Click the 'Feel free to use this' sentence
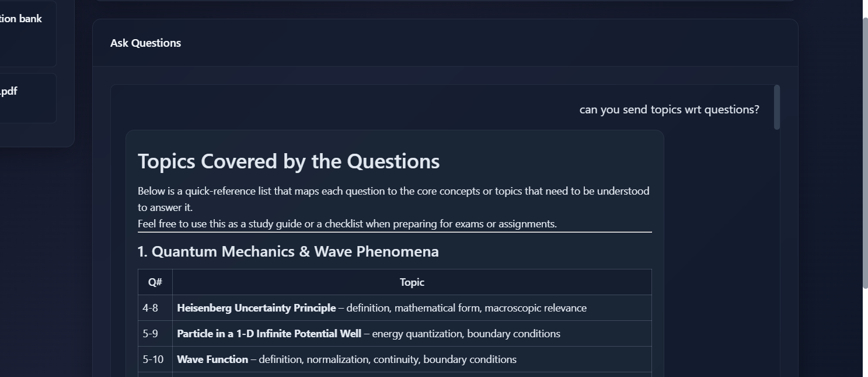 347,224
